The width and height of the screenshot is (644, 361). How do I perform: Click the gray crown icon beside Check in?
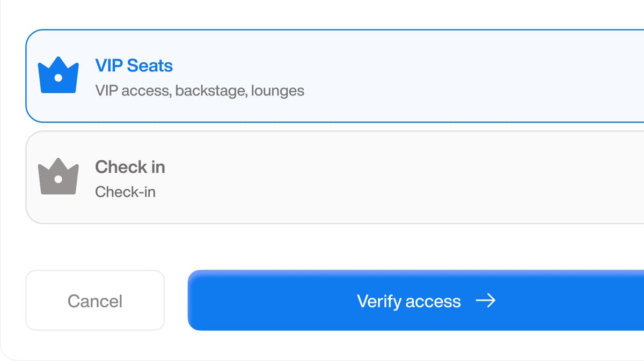coord(58,176)
